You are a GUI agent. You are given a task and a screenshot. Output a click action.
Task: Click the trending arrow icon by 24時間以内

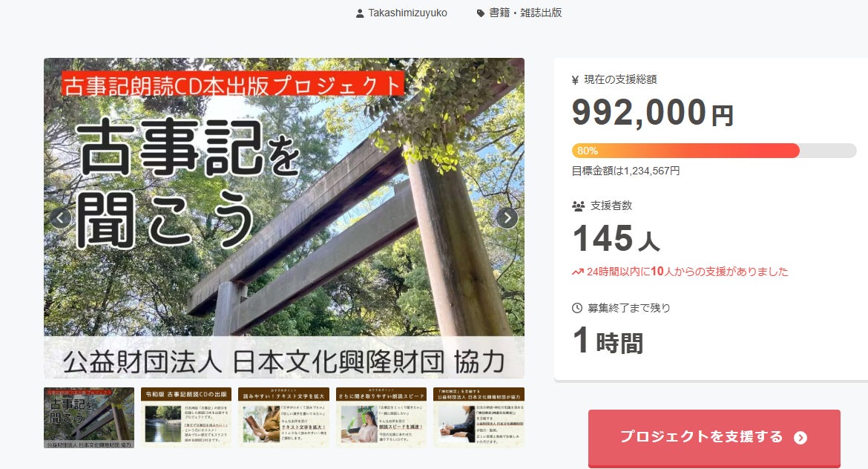click(x=578, y=272)
